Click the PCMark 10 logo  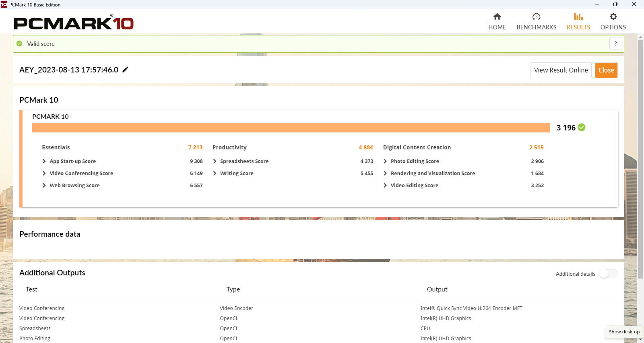coord(74,22)
